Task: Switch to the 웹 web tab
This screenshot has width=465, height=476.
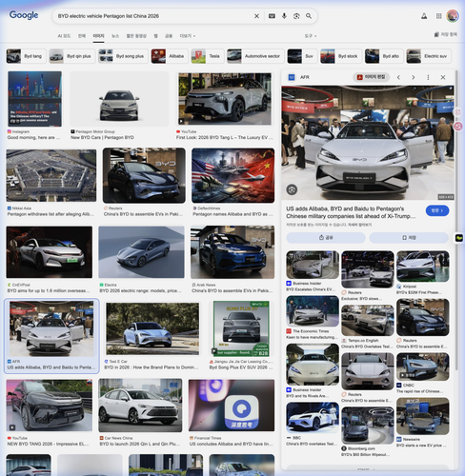Action: click(155, 36)
